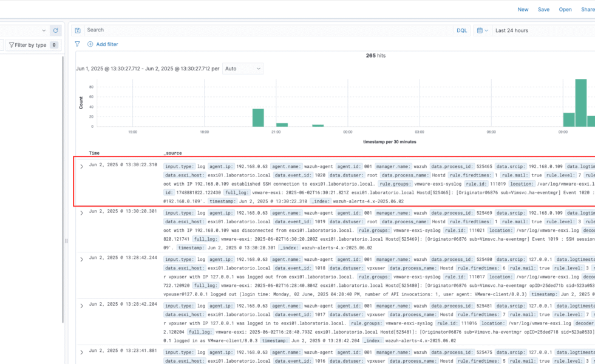Click Share in the top menu
The height and width of the screenshot is (364, 595).
point(588,10)
